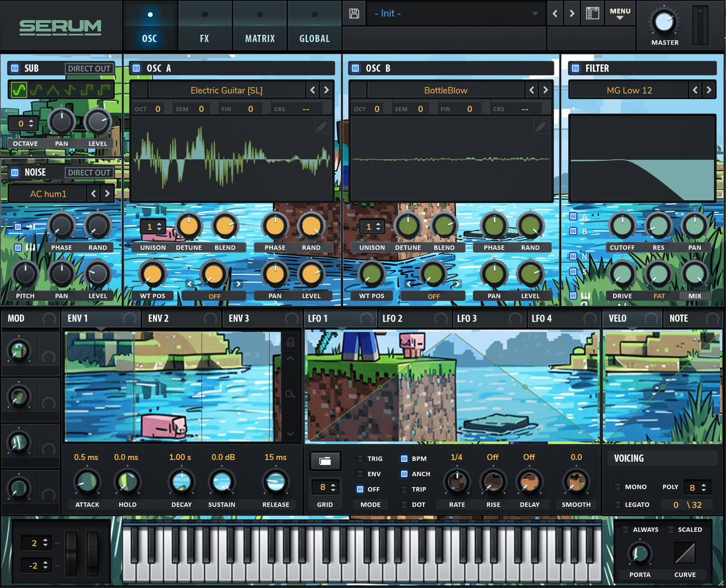The image size is (726, 588).
Task: Toggle SUB DIRECT OUT button
Action: [89, 68]
